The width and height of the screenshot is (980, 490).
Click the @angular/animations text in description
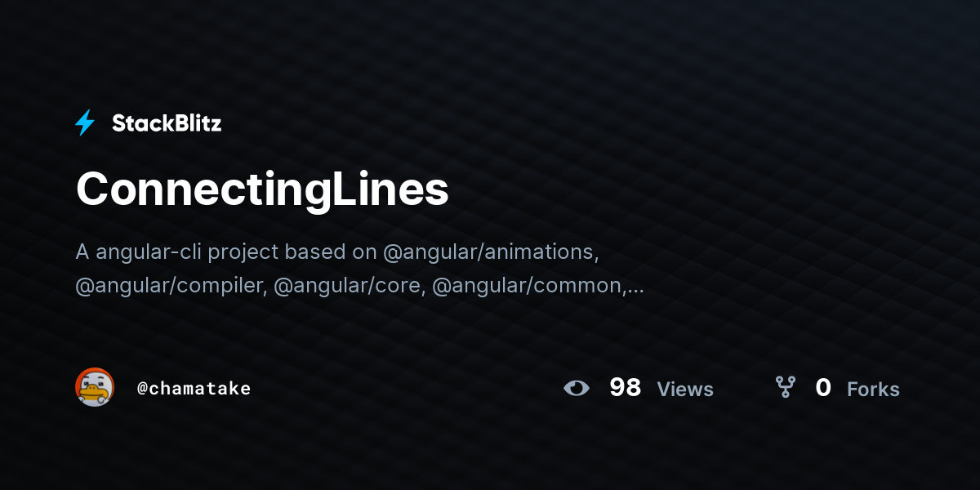(x=491, y=252)
